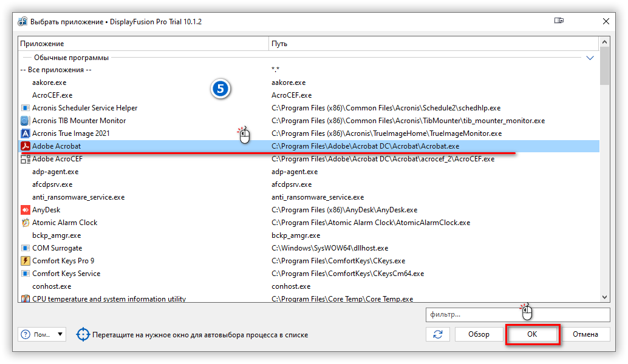Select the COM Surrogate row name
Screen dimensions: 628x364
(57, 248)
